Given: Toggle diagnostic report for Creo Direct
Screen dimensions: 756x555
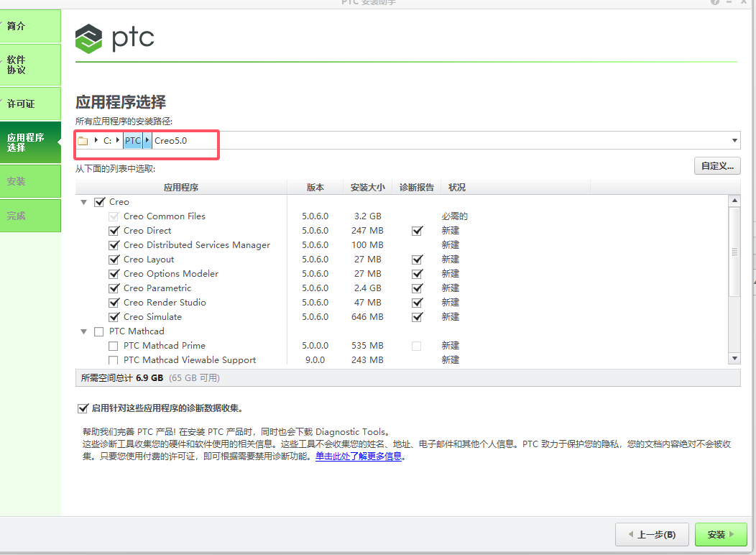Looking at the screenshot, I should click(x=417, y=231).
